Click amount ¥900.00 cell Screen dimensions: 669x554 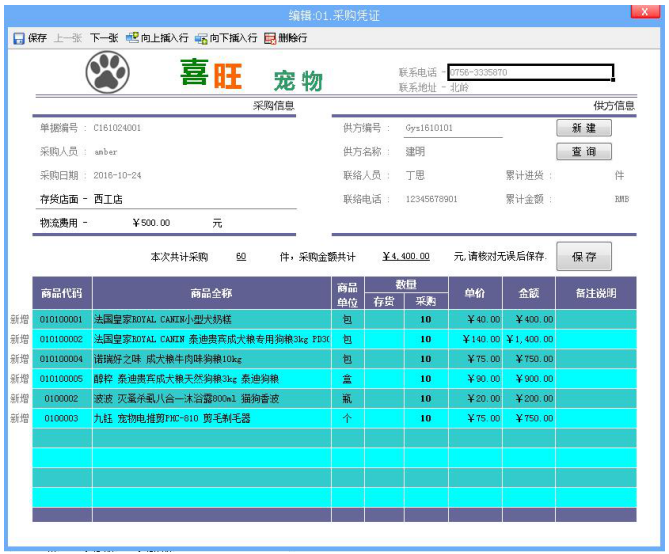coord(529,379)
